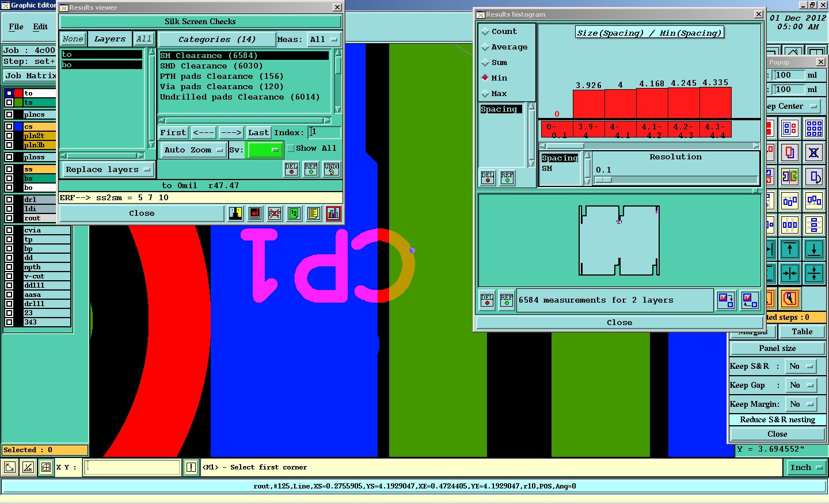Click the diagonal arrow coordinate mode icon
This screenshot has width=829, height=504.
pyautogui.click(x=10, y=467)
